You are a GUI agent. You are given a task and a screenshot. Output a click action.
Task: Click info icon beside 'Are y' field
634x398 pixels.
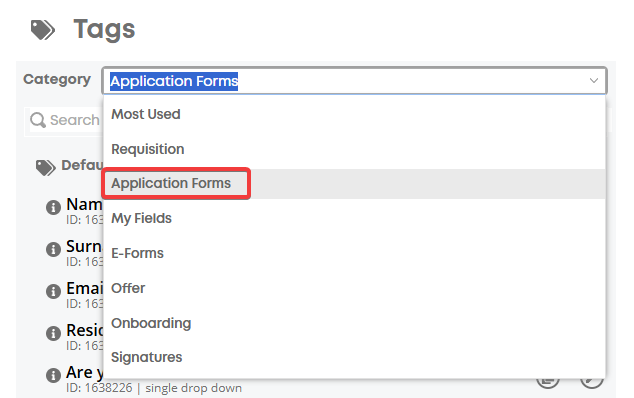(x=53, y=375)
